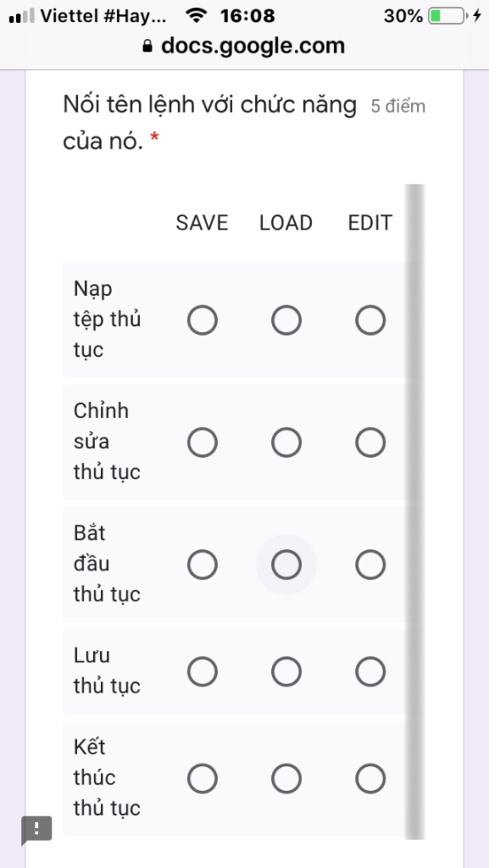Viewport: 489px width, 868px height.
Task: Tap the docs.google.com address bar
Action: click(252, 46)
